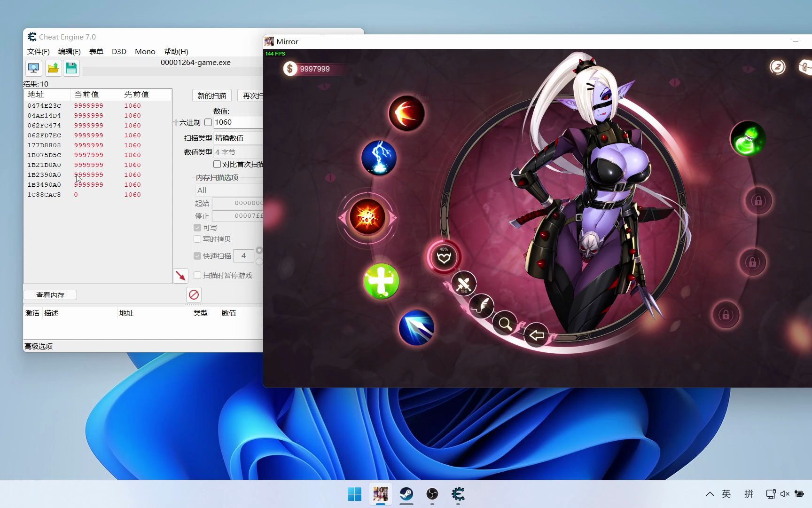Click the crossed swords icon
The image size is (812, 508).
click(464, 284)
